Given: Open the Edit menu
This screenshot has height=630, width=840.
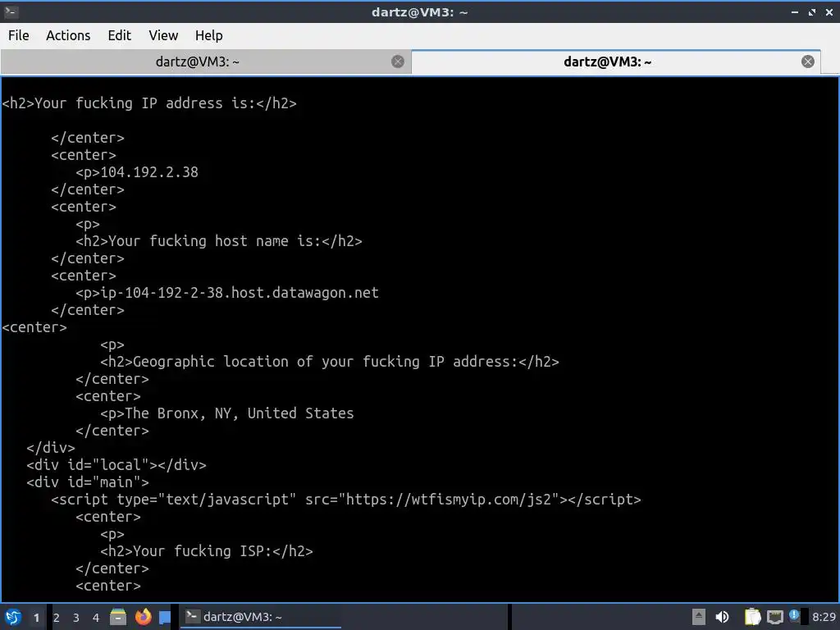Looking at the screenshot, I should pyautogui.click(x=119, y=35).
